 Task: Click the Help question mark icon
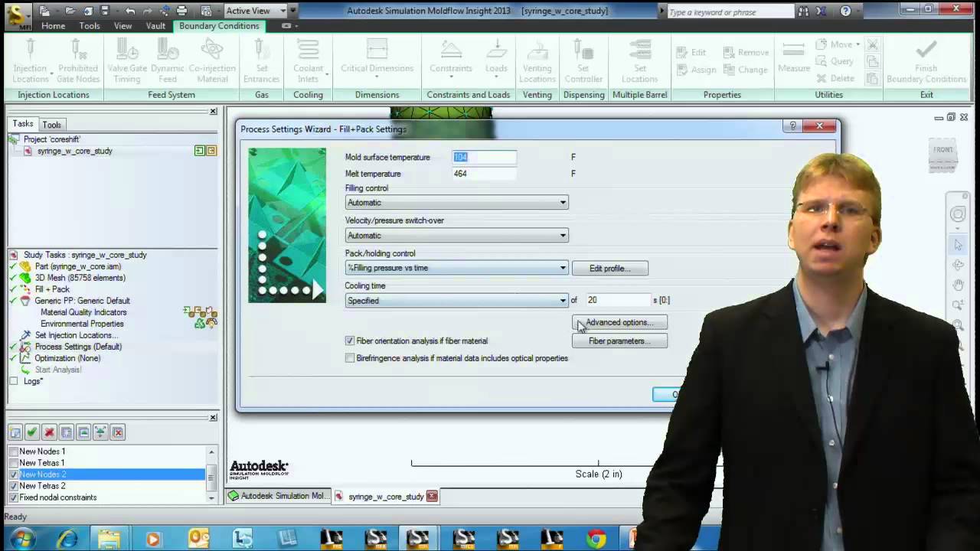click(x=845, y=11)
